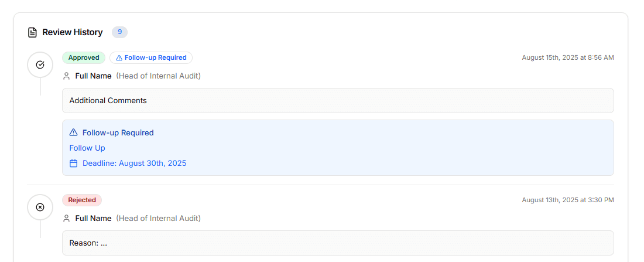Screen dimensions: 644x262
Task: Click the Reason box in the rejected entry
Action: coord(338,243)
